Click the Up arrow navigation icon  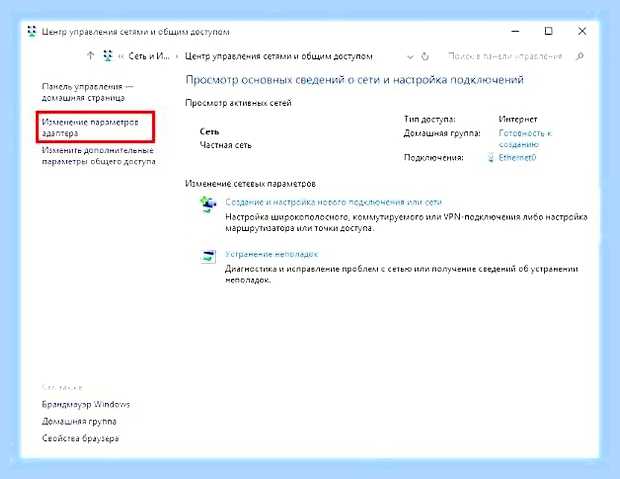[91, 56]
